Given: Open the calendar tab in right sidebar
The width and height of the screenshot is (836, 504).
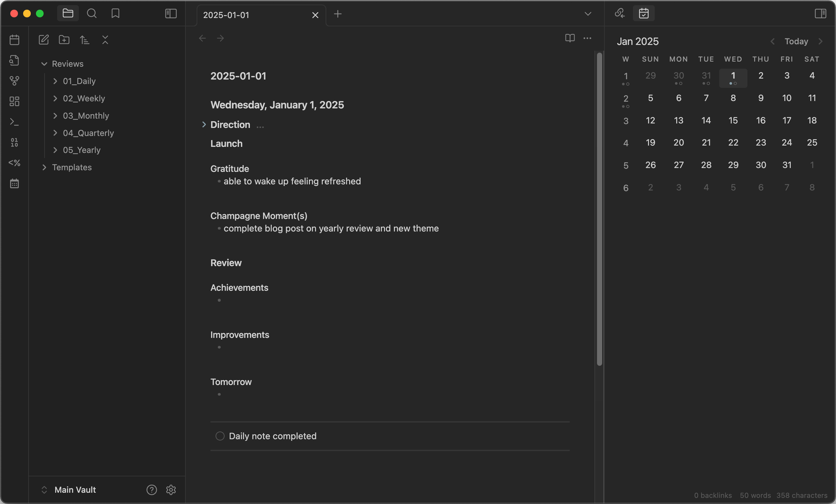Looking at the screenshot, I should [x=644, y=13].
